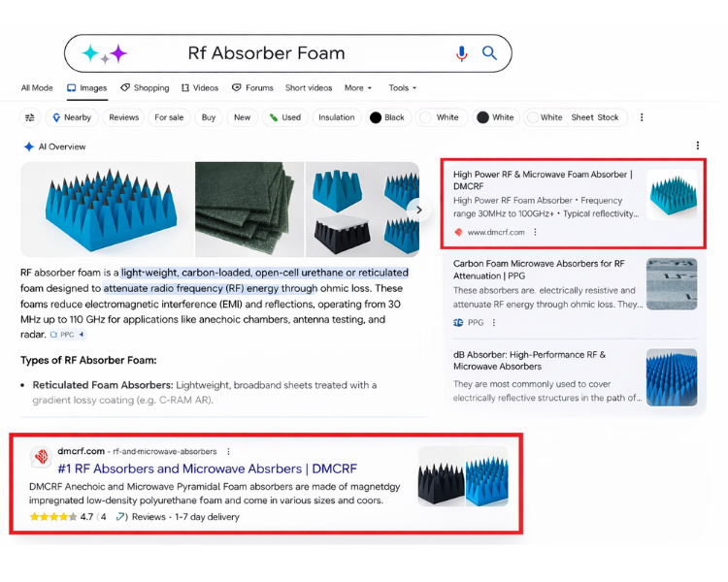Click the blue magnifier search icon
The image size is (728, 582).
pos(489,53)
